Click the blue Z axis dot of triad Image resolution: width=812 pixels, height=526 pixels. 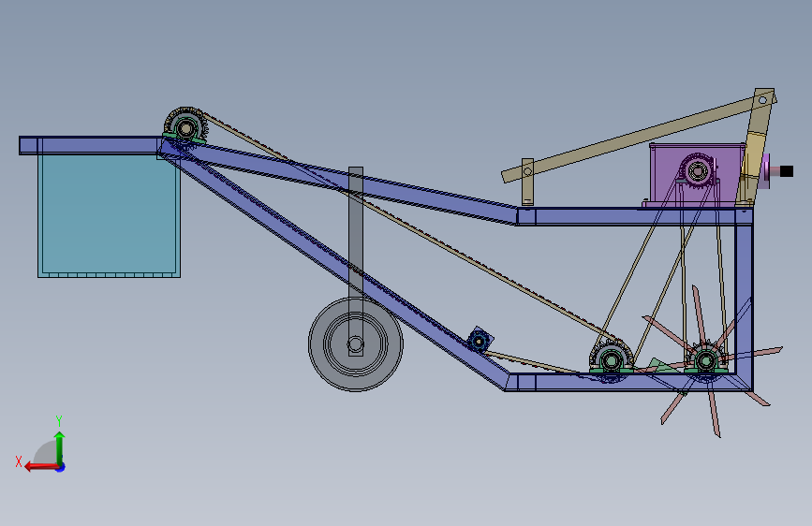(x=61, y=467)
